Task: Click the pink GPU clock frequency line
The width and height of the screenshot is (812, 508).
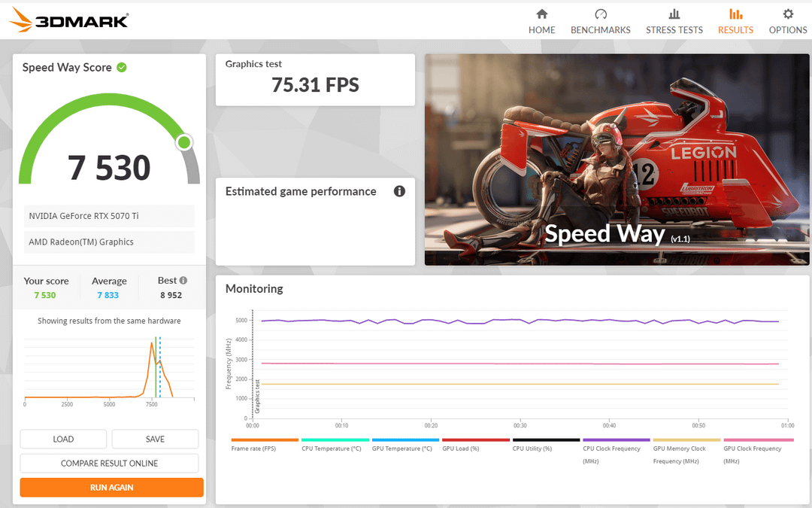Action: tap(520, 364)
